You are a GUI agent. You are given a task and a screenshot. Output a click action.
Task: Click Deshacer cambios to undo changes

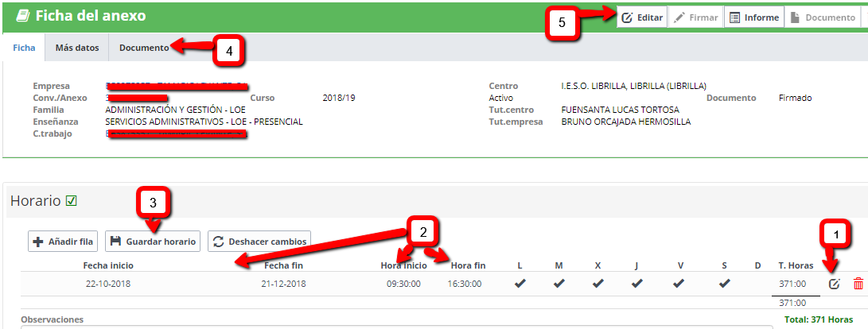tap(259, 242)
